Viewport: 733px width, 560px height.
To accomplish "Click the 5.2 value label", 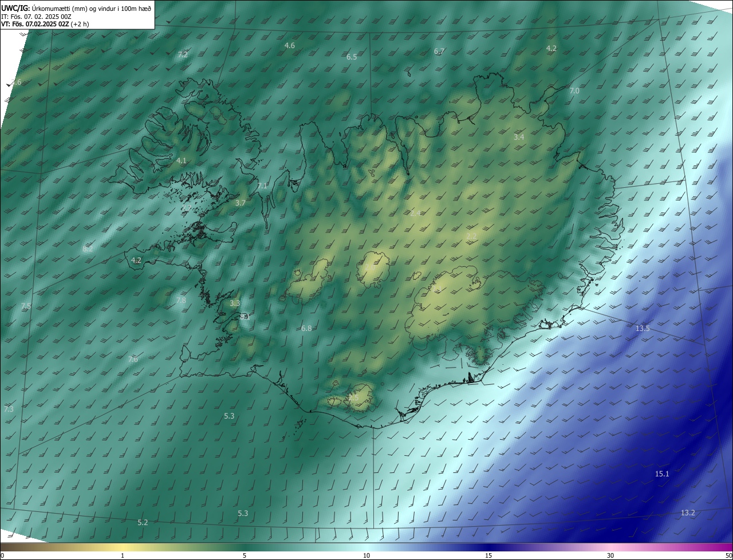I will click(143, 523).
